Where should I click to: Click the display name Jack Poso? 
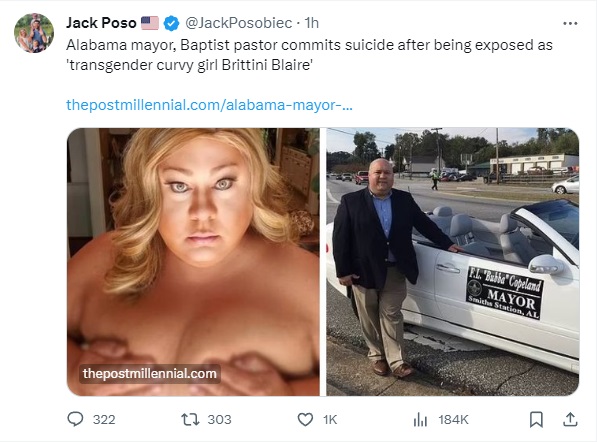click(101, 23)
